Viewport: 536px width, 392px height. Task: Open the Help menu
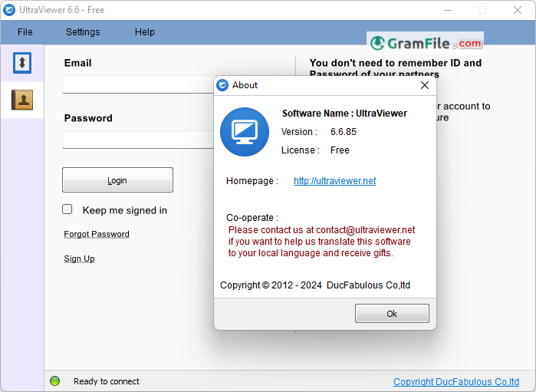coord(145,32)
